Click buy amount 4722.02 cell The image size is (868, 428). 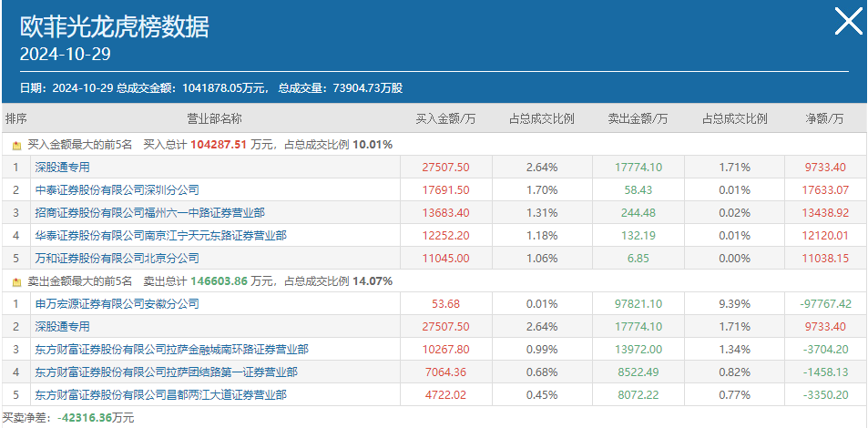tap(445, 395)
